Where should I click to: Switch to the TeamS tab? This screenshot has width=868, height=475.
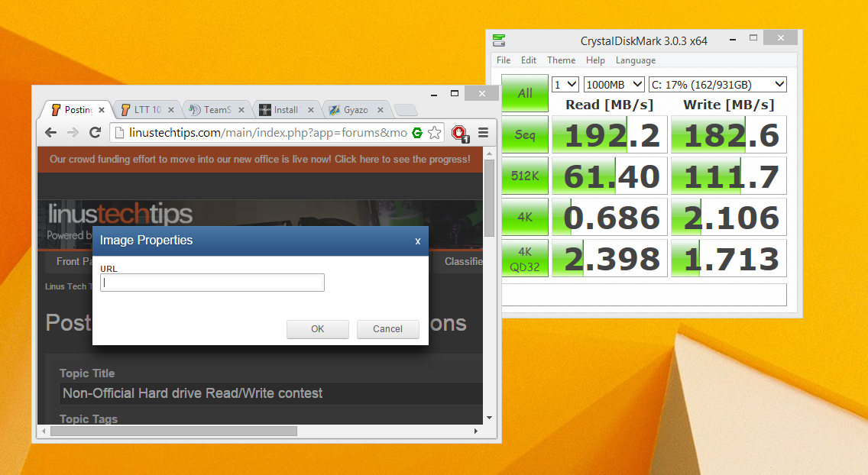(x=218, y=110)
